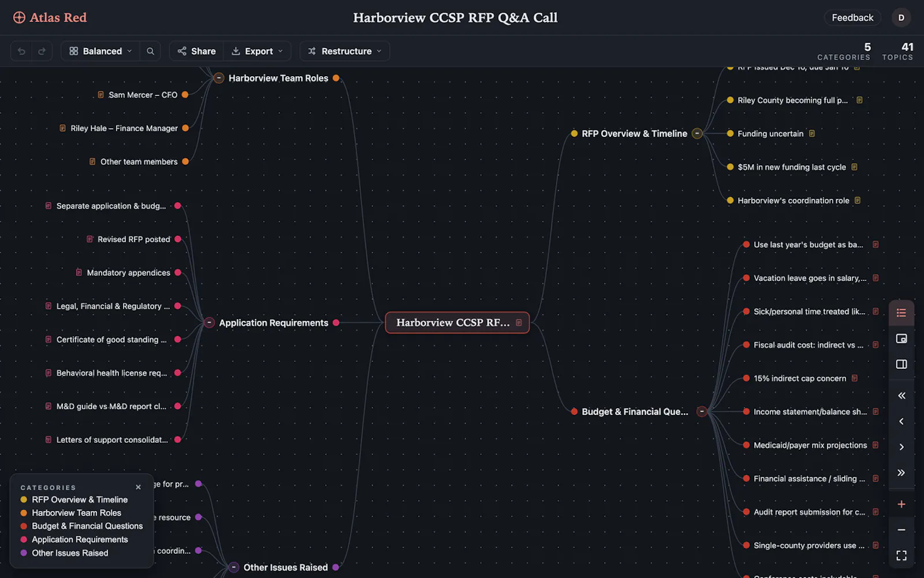Select the central Harborview CCSP RF... node
The height and width of the screenshot is (578, 924).
point(457,323)
